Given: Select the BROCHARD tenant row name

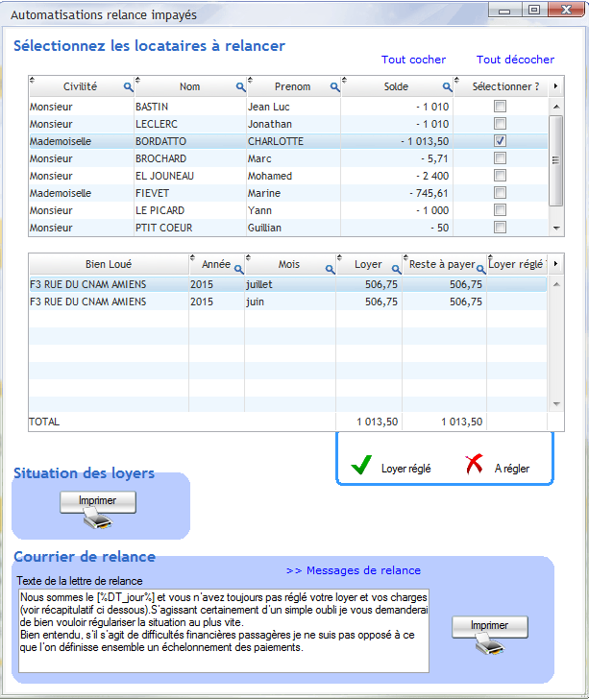Looking at the screenshot, I should tap(160, 158).
